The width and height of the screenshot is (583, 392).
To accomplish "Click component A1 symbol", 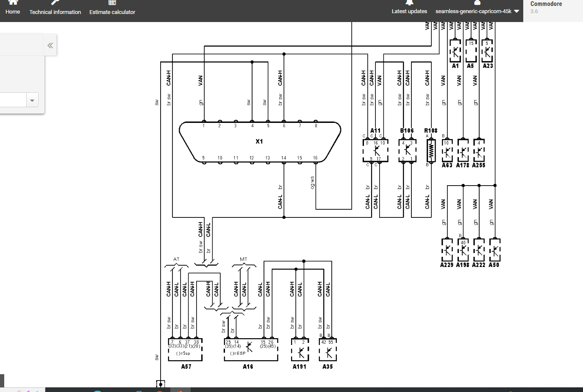I will coord(455,51).
